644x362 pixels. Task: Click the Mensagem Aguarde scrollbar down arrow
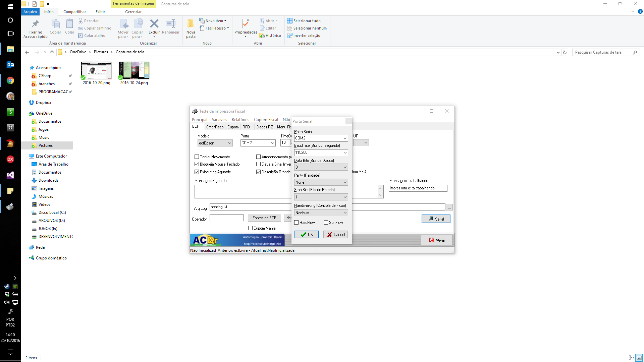[380, 195]
